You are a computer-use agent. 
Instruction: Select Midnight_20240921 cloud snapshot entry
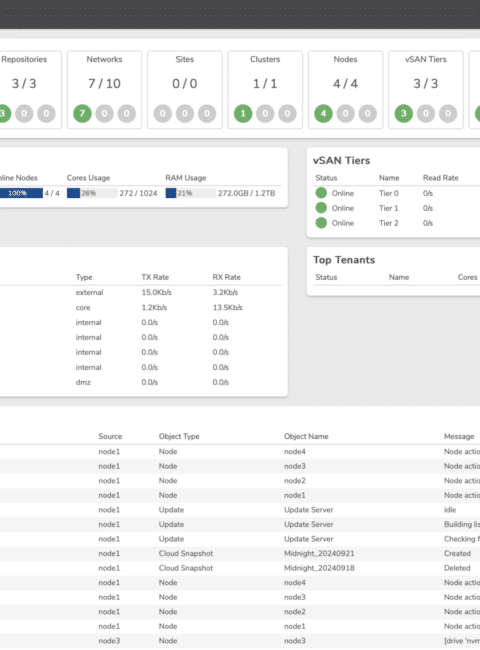(x=319, y=553)
